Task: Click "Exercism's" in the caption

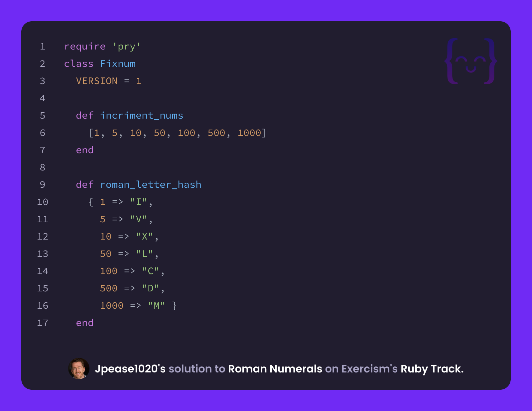Action: click(x=369, y=369)
